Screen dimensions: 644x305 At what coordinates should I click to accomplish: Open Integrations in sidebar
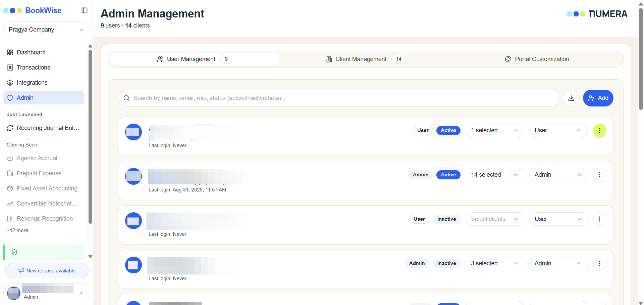click(44, 83)
